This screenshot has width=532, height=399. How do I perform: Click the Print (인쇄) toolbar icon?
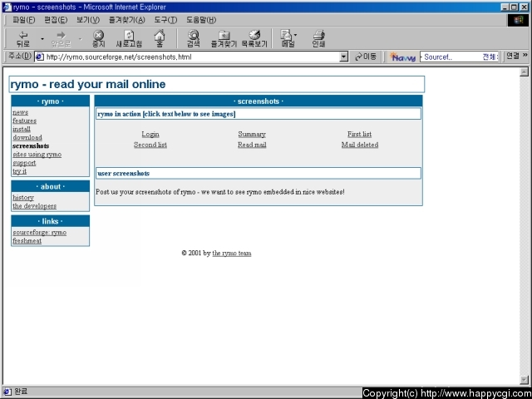[318, 39]
